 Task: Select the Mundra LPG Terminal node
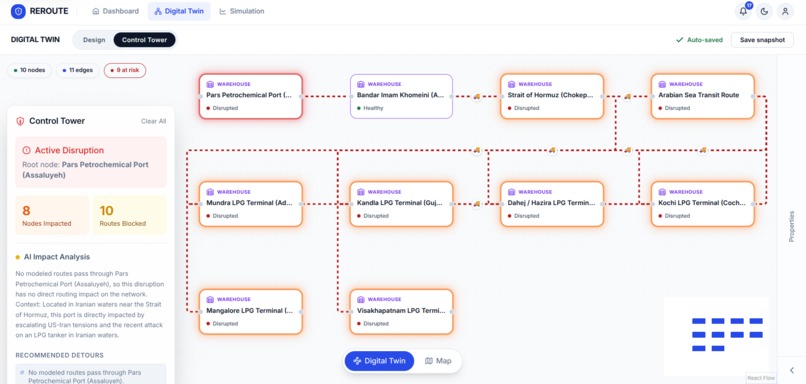tap(251, 204)
